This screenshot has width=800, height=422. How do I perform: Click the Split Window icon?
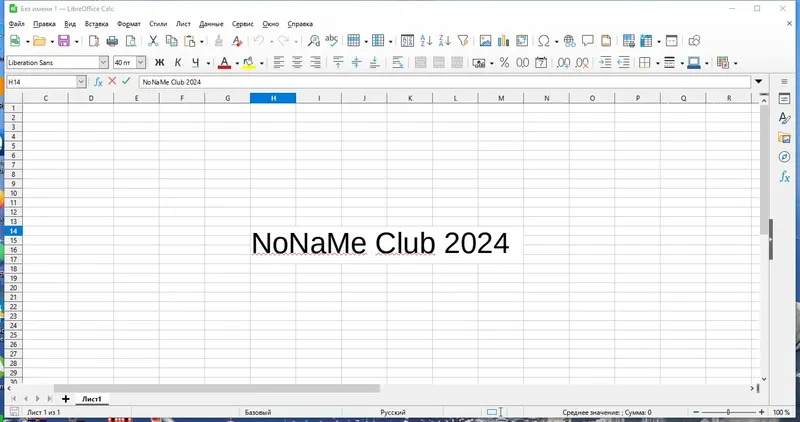[672, 41]
